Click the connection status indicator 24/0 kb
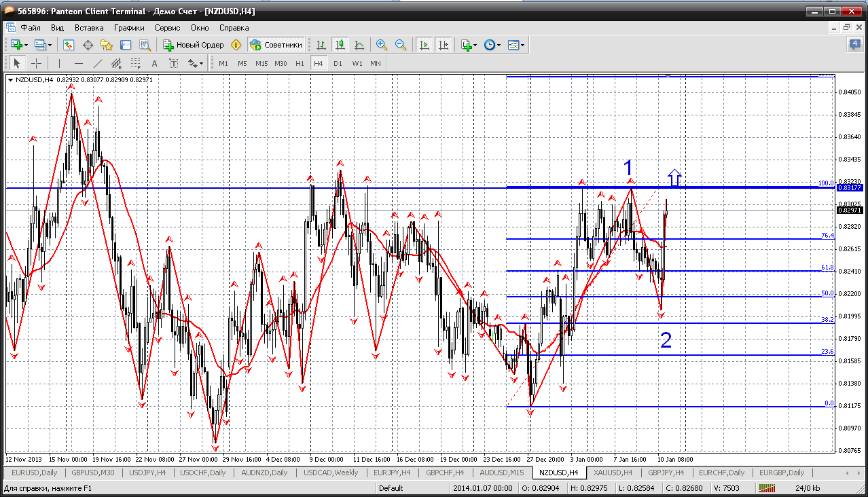 (806, 487)
